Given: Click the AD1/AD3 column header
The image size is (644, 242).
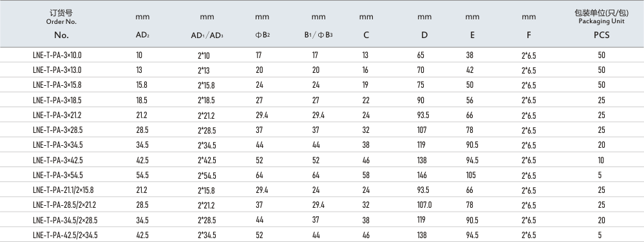Looking at the screenshot, I should click(x=207, y=35).
